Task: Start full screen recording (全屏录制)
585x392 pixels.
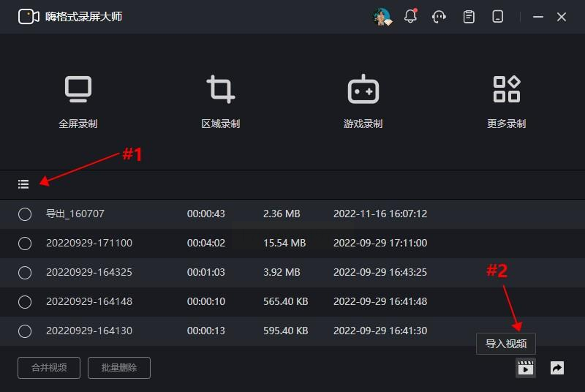Action: pos(78,102)
